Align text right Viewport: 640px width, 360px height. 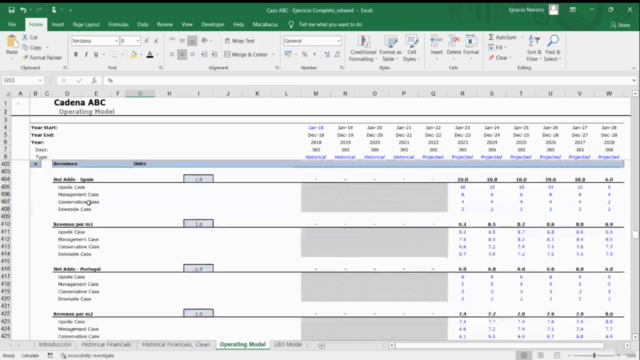point(192,54)
